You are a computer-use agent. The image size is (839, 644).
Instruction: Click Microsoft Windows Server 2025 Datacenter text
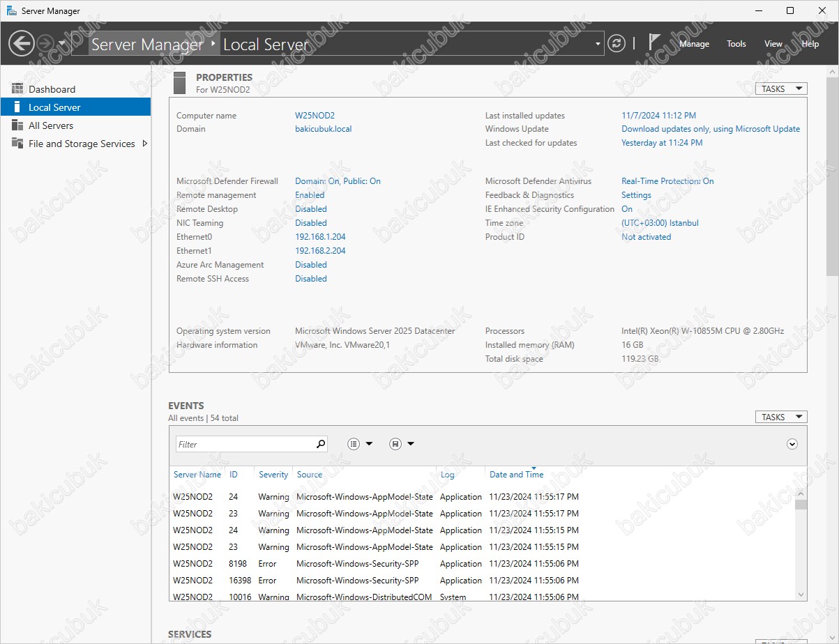click(375, 331)
